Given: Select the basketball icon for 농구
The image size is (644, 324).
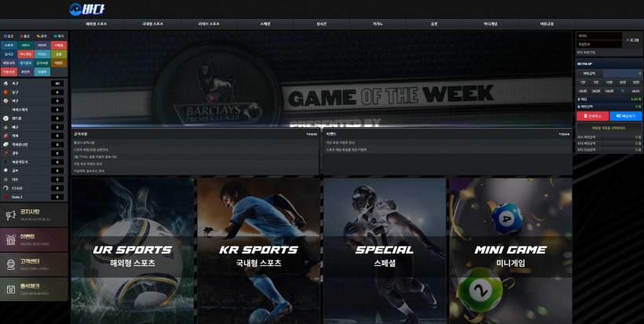Looking at the screenshot, I should pyautogui.click(x=5, y=93).
